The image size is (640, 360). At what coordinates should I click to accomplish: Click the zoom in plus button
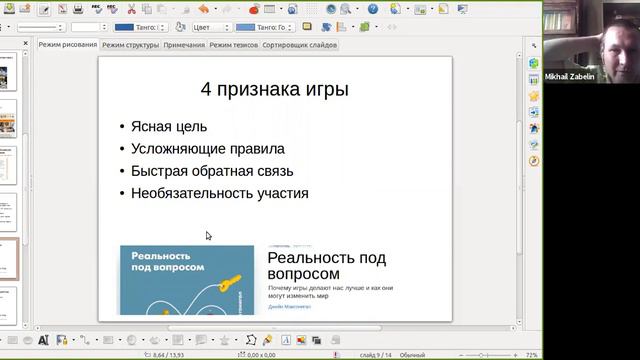click(516, 355)
